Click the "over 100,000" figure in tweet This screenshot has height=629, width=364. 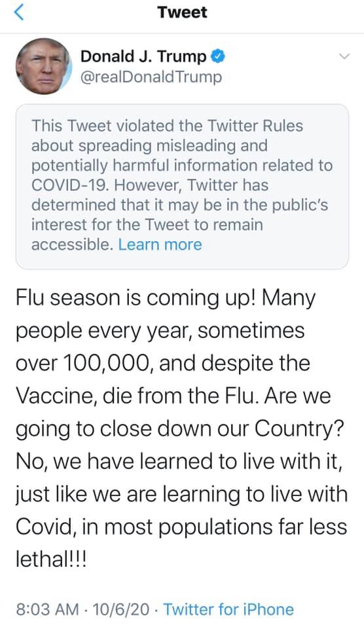pos(84,364)
